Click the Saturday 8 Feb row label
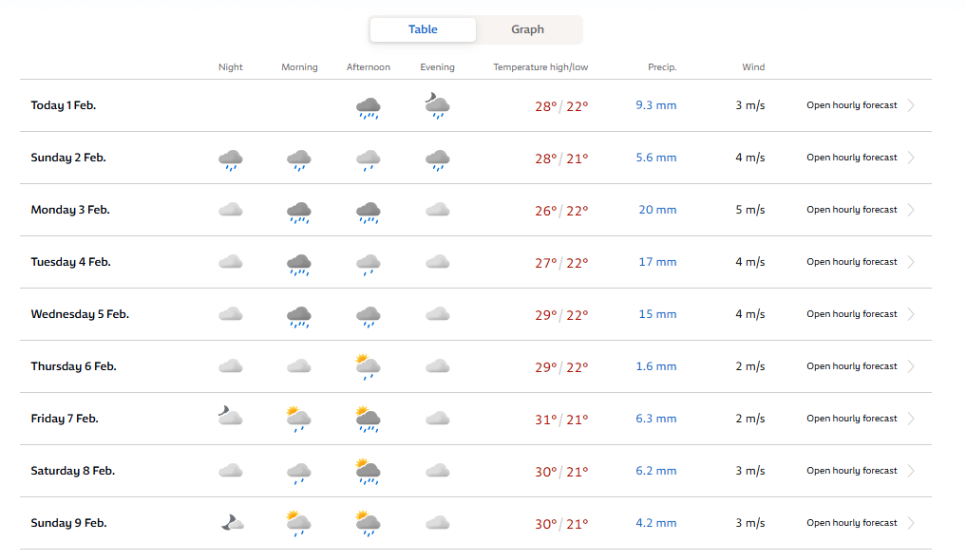 73,471
